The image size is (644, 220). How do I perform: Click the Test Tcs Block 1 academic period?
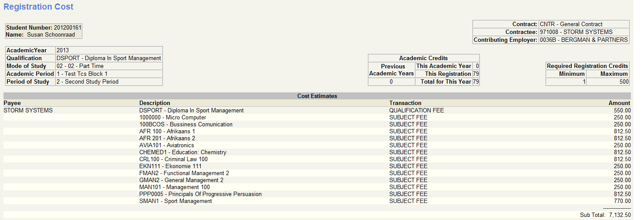click(82, 74)
